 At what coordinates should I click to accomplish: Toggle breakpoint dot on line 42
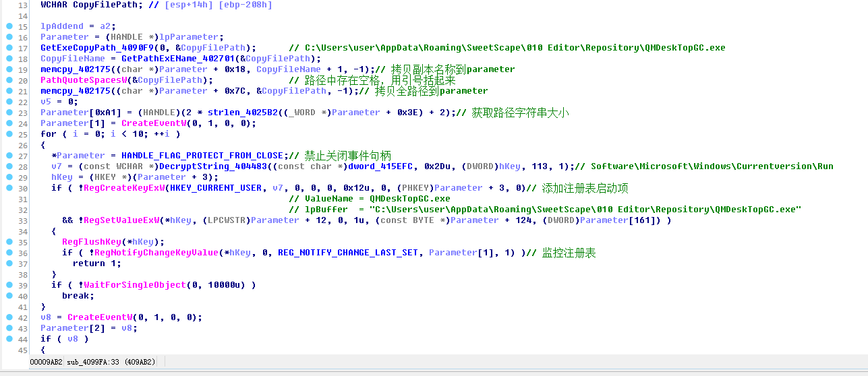tap(9, 317)
